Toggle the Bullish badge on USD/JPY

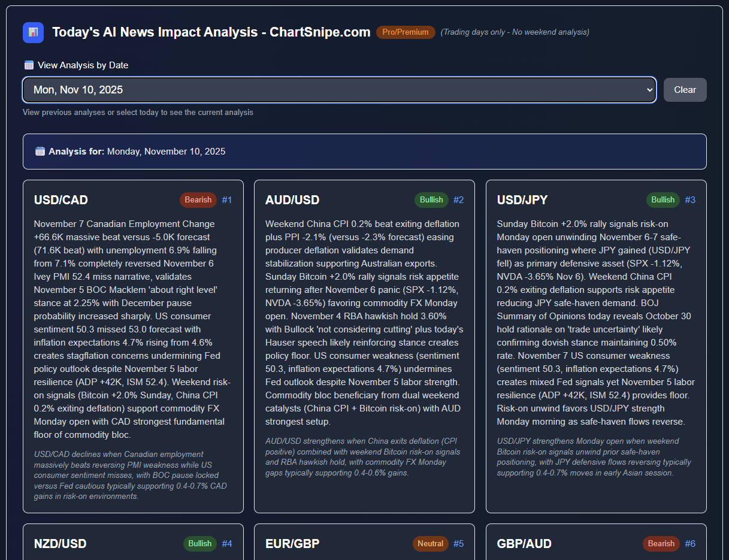(x=663, y=200)
